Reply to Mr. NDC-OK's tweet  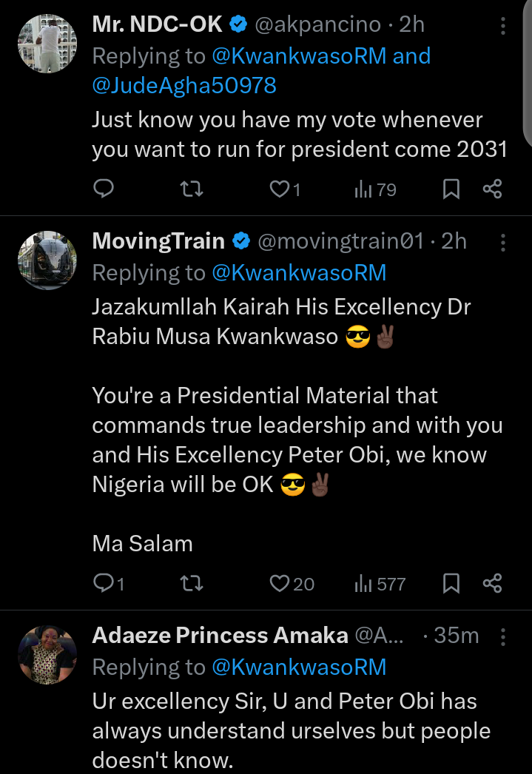coord(104,189)
